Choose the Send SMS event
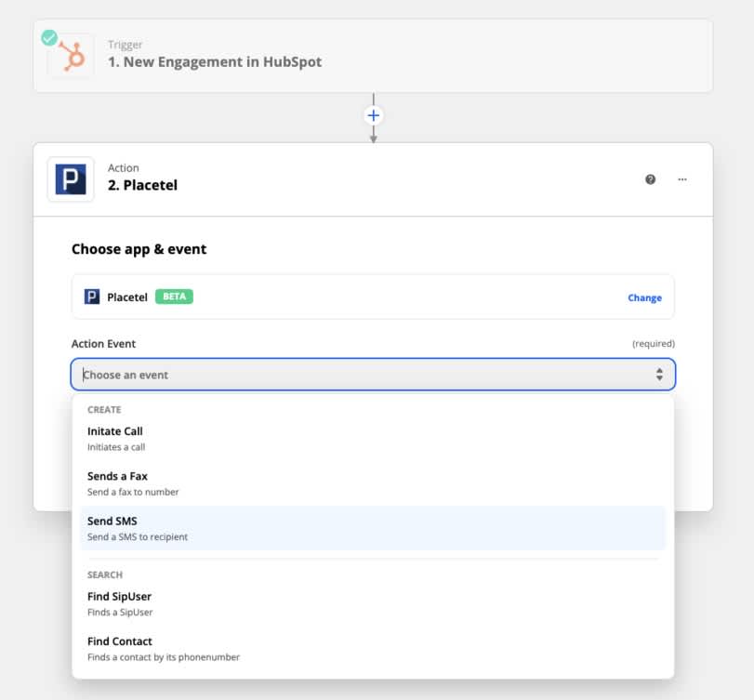The width and height of the screenshot is (754, 700). click(373, 528)
